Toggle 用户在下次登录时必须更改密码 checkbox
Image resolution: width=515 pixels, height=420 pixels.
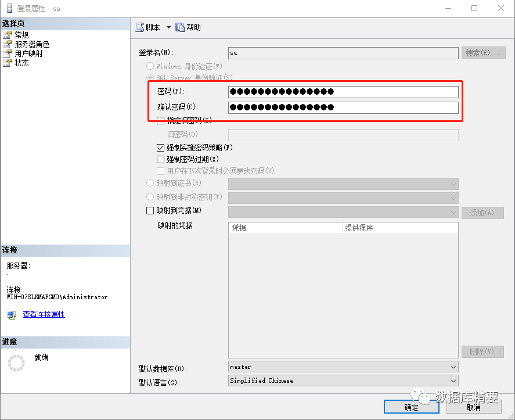(x=161, y=171)
